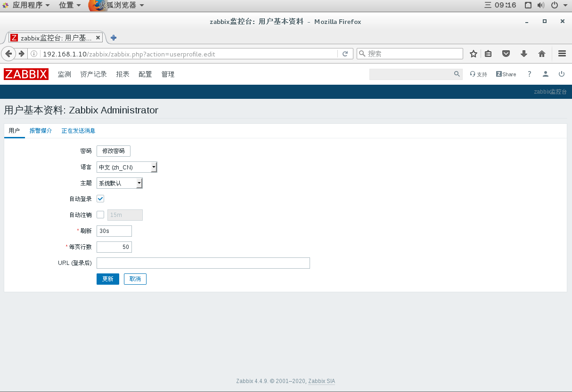This screenshot has height=392, width=572.
Task: Go back with Firefox back arrow
Action: click(x=8, y=54)
